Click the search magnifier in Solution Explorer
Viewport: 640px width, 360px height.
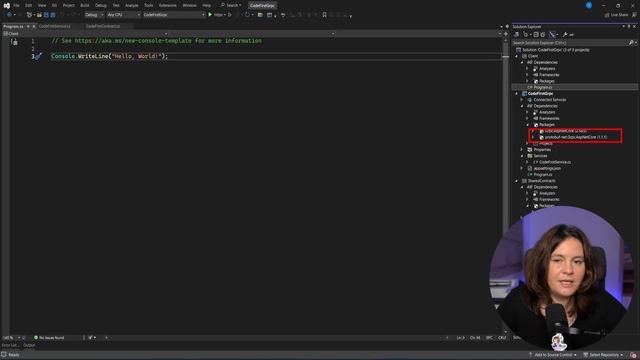click(631, 42)
